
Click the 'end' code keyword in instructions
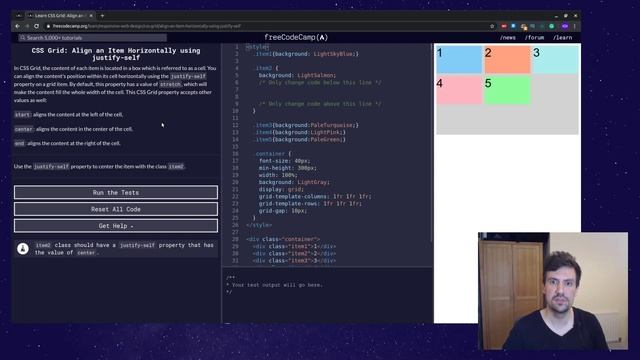[x=19, y=143]
